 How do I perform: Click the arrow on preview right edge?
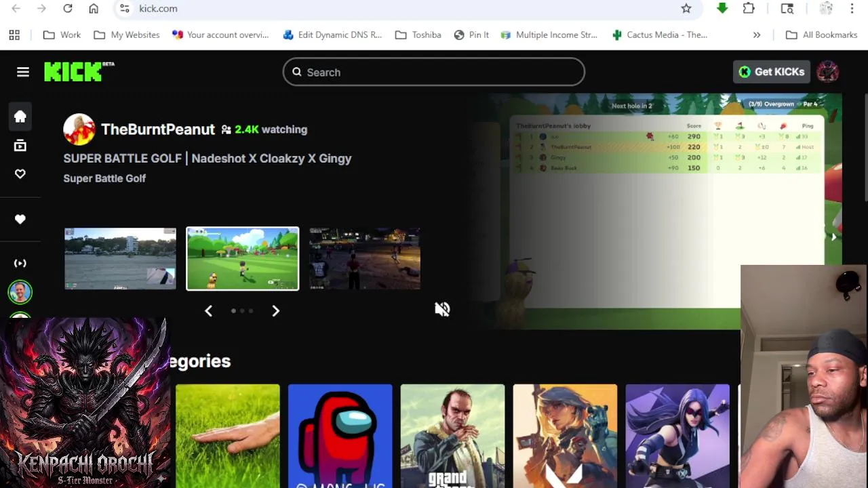[x=833, y=237]
